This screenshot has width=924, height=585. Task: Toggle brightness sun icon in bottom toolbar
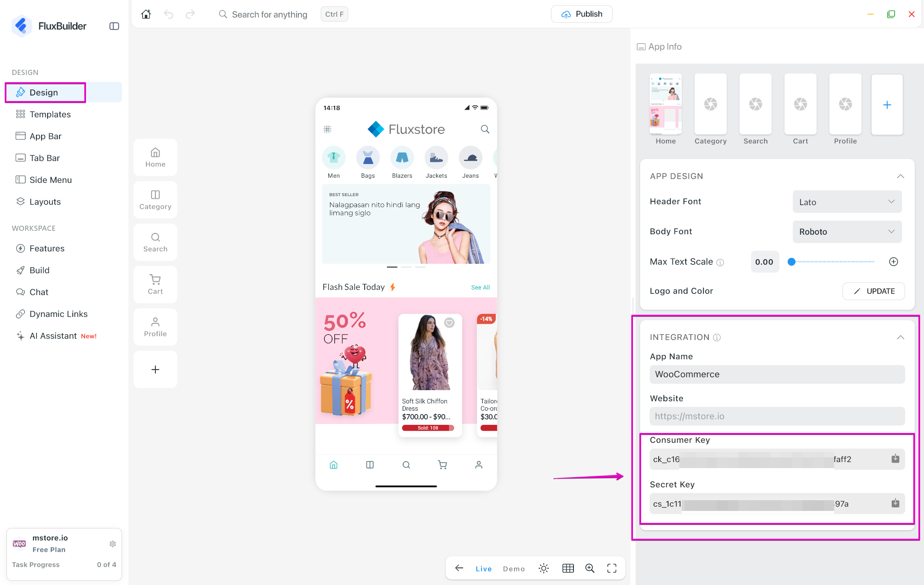click(544, 568)
